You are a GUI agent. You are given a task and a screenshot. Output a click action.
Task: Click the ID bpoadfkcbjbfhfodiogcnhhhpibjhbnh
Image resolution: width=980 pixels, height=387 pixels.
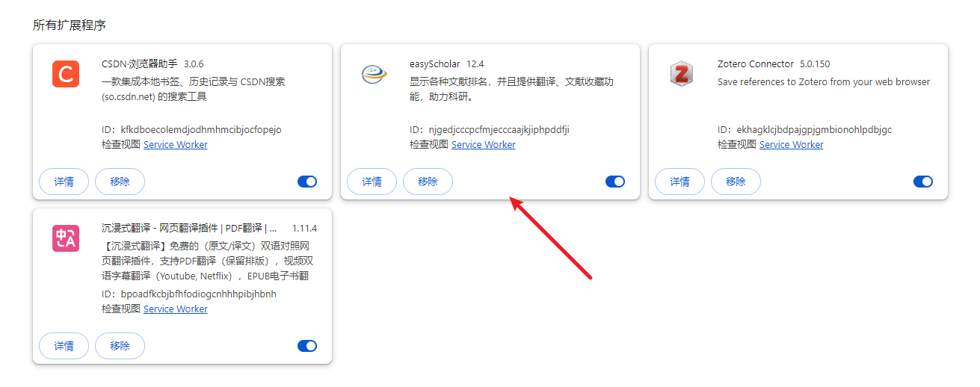(199, 294)
